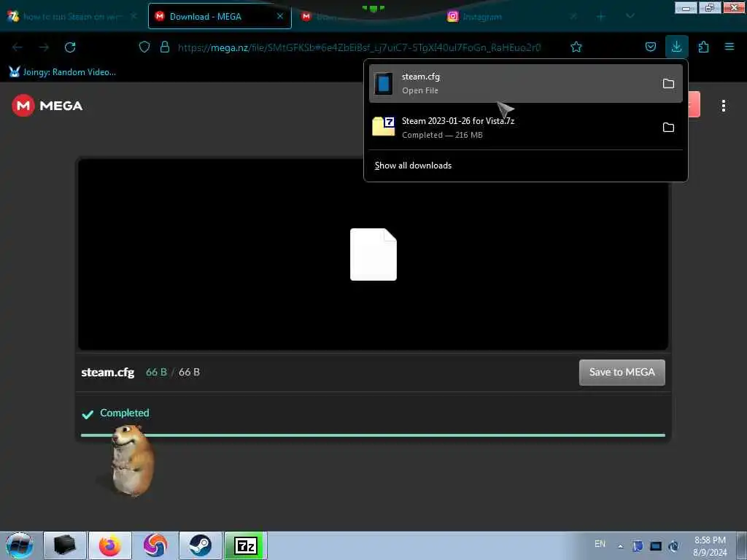
Task: Click the taskbar clock and date
Action: pyautogui.click(x=710, y=546)
